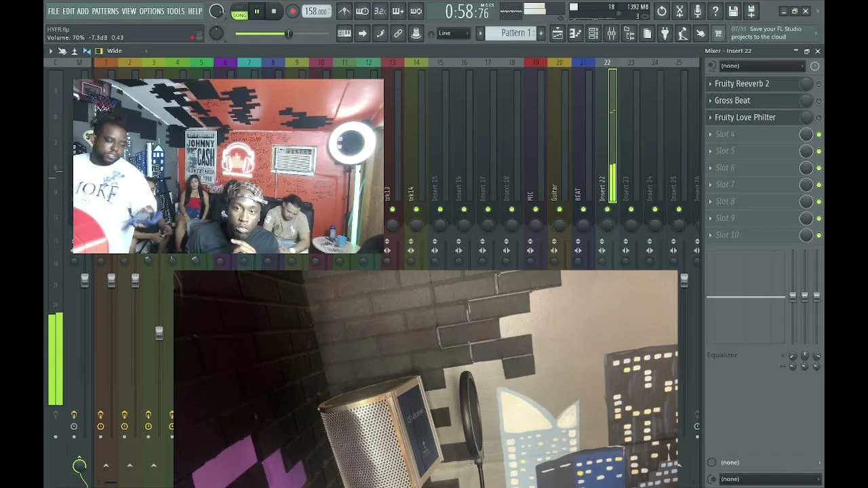Toggle Slot 4 enable LED

coord(818,135)
